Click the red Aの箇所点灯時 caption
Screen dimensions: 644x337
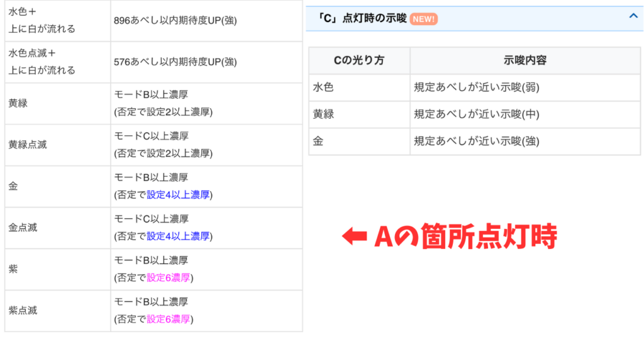click(x=465, y=236)
